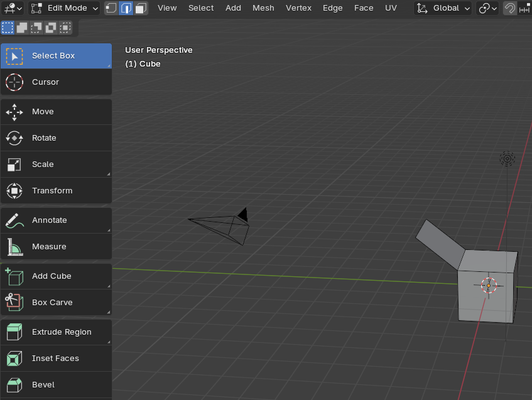Set selection mode to invert
This screenshot has height=400, width=532.
(51, 28)
